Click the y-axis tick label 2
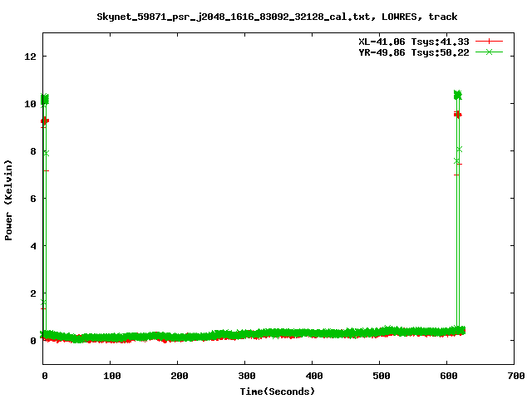This screenshot has width=532, height=399. [x=33, y=293]
